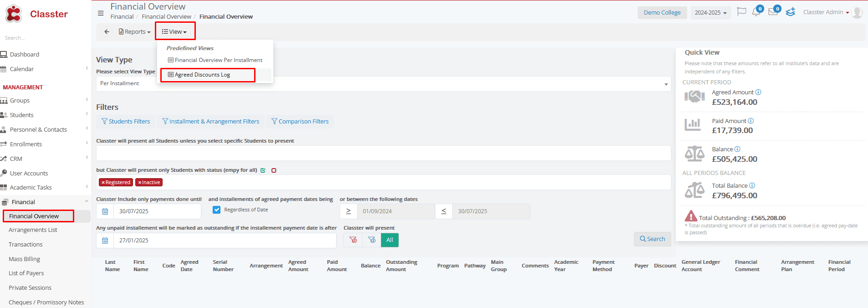Image resolution: width=868 pixels, height=308 pixels.
Task: Remove the Inactive status tag
Action: [140, 183]
